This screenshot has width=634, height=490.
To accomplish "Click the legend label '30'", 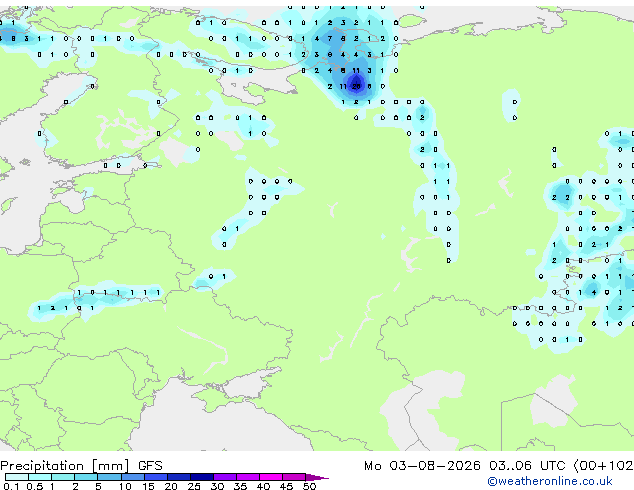I will (x=218, y=486).
